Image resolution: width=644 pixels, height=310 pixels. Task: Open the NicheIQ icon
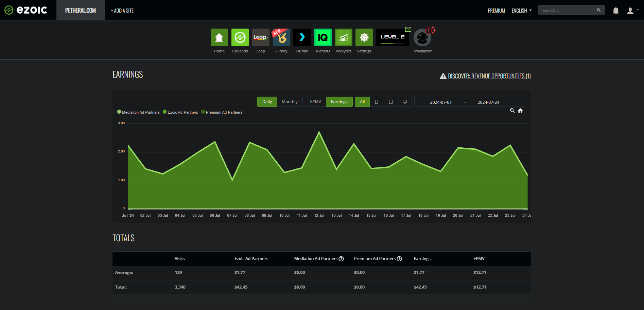tap(323, 37)
